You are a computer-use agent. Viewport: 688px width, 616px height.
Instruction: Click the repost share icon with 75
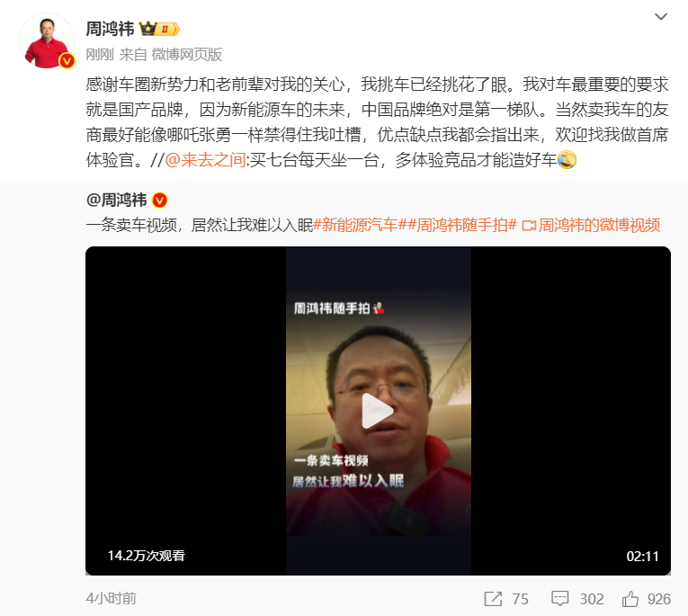[493, 599]
